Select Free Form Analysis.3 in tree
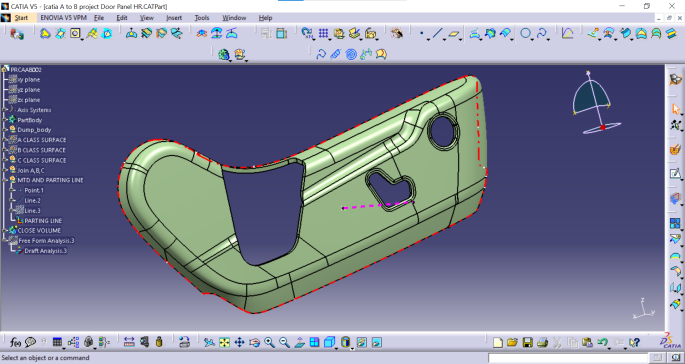685x364 pixels. click(46, 241)
